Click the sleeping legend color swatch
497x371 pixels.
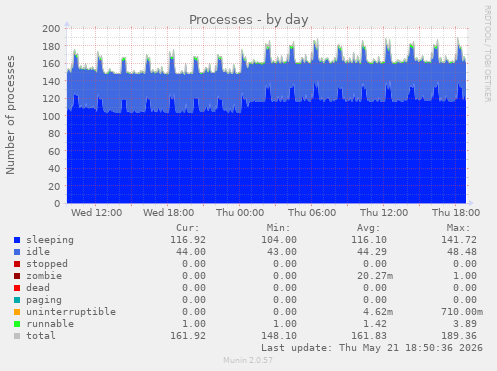click(17, 240)
